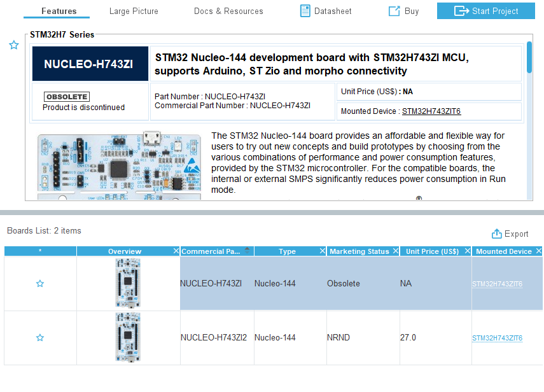Screen dimensions: 544x392
Task: Open the Docs & Resources tab
Action: 228,11
